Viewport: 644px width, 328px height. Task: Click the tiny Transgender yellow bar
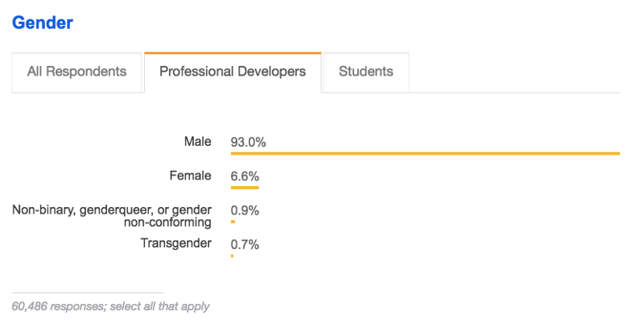pos(232,255)
